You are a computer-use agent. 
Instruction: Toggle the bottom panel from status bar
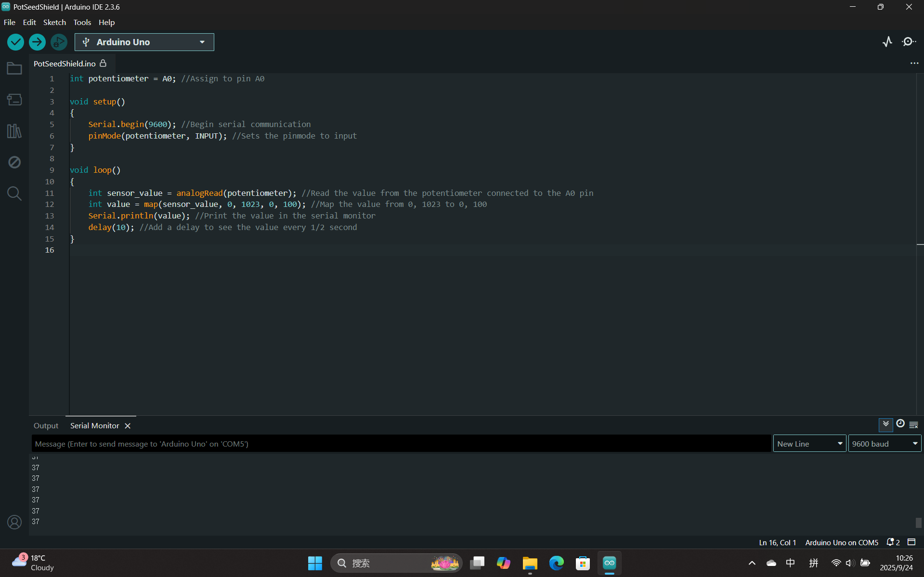click(x=911, y=542)
